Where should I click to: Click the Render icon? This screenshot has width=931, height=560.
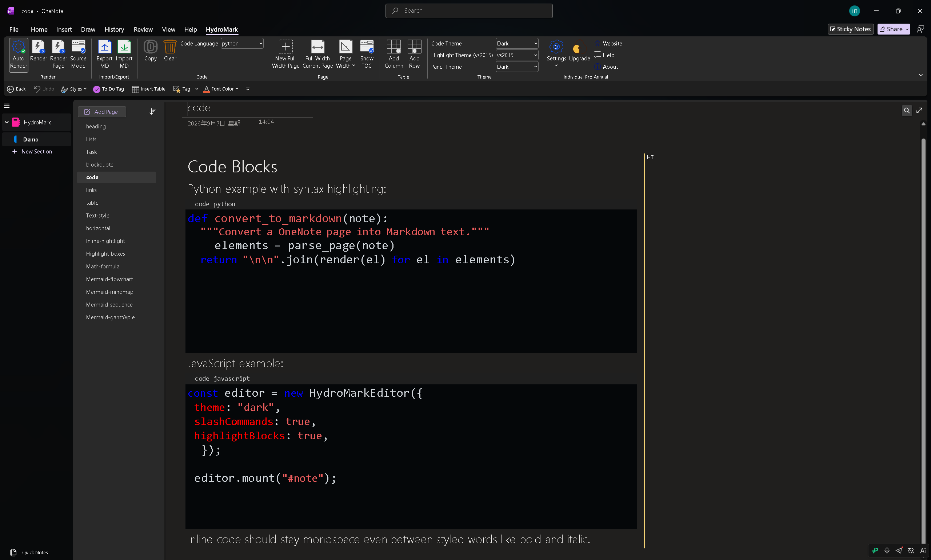tap(39, 51)
